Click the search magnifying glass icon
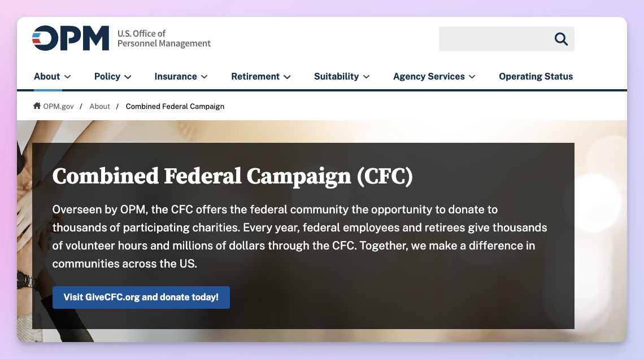The height and width of the screenshot is (359, 644). (x=560, y=39)
